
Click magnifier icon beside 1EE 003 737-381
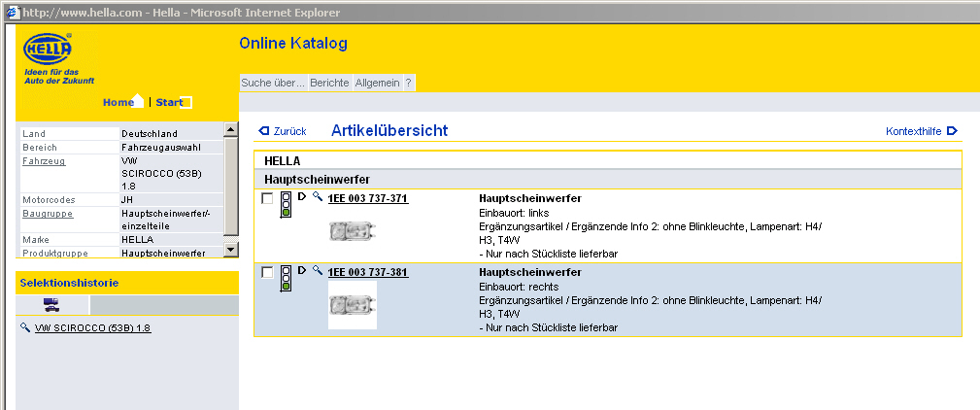pyautogui.click(x=318, y=271)
